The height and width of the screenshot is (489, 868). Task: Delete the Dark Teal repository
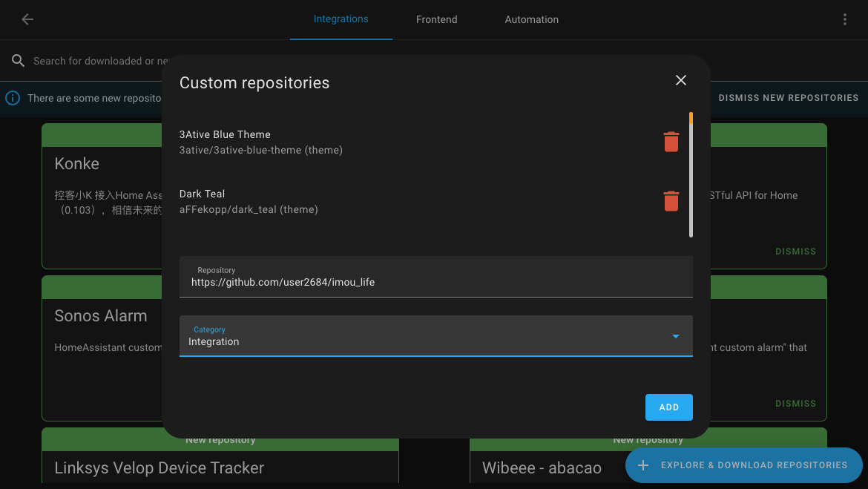coord(671,200)
